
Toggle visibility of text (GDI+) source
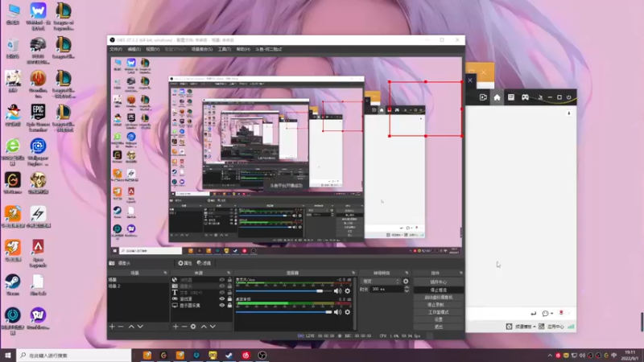222,293
